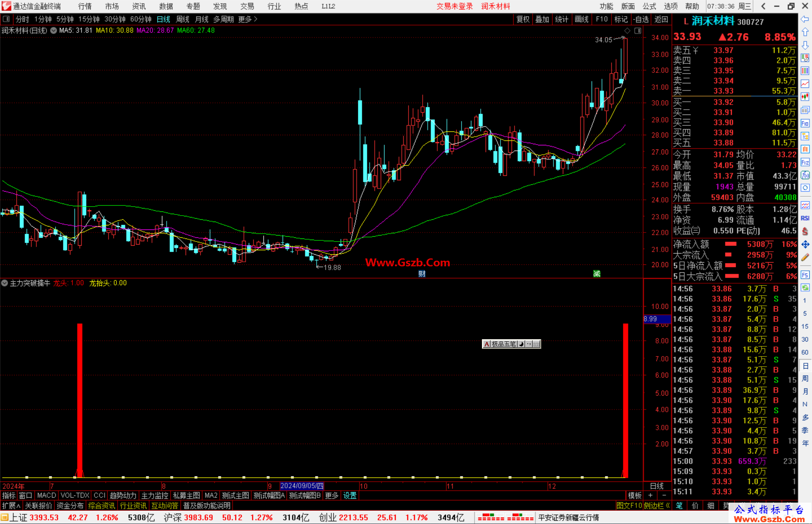Viewport: 812px width, 524px height.
Task: Open the 公式 menu
Action: click(x=649, y=6)
